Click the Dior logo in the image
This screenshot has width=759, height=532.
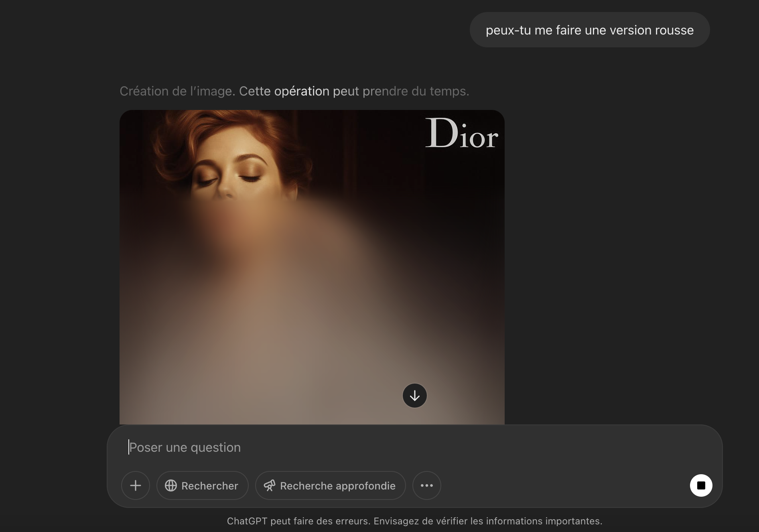point(461,133)
